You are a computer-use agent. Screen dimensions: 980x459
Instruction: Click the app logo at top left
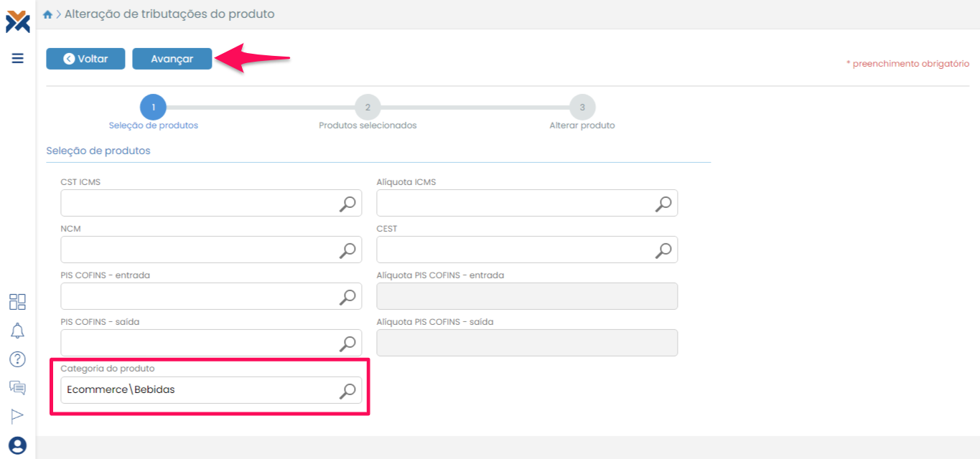(x=18, y=22)
